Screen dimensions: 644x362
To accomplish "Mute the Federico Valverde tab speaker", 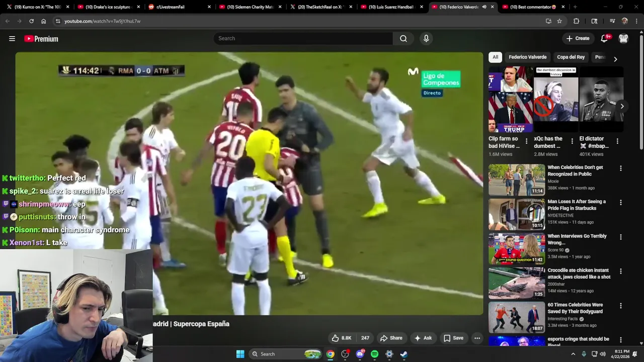I will [x=484, y=7].
